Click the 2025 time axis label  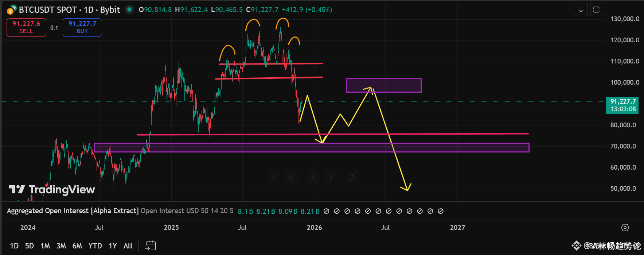click(171, 228)
